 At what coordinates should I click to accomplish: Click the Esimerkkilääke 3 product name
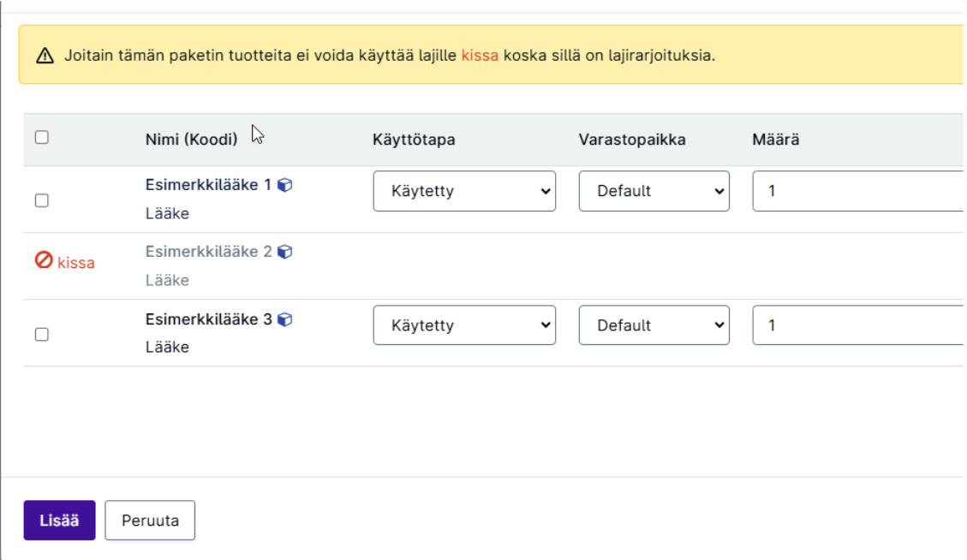[208, 319]
